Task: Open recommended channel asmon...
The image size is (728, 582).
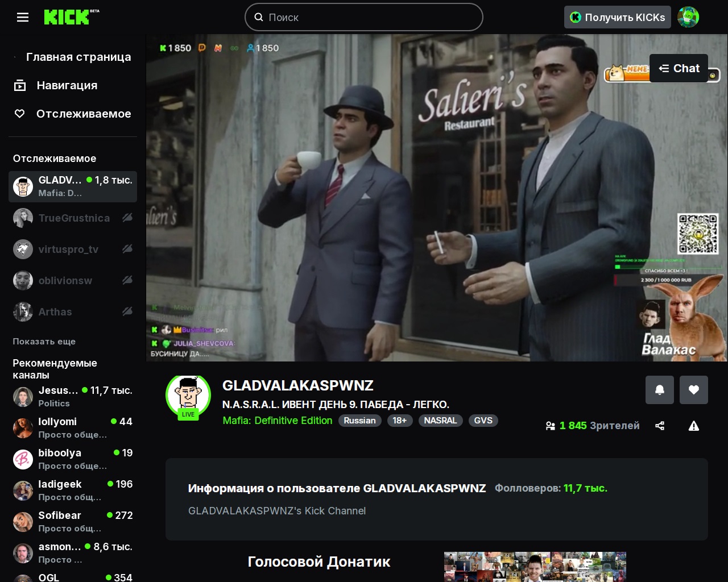Action: click(73, 553)
